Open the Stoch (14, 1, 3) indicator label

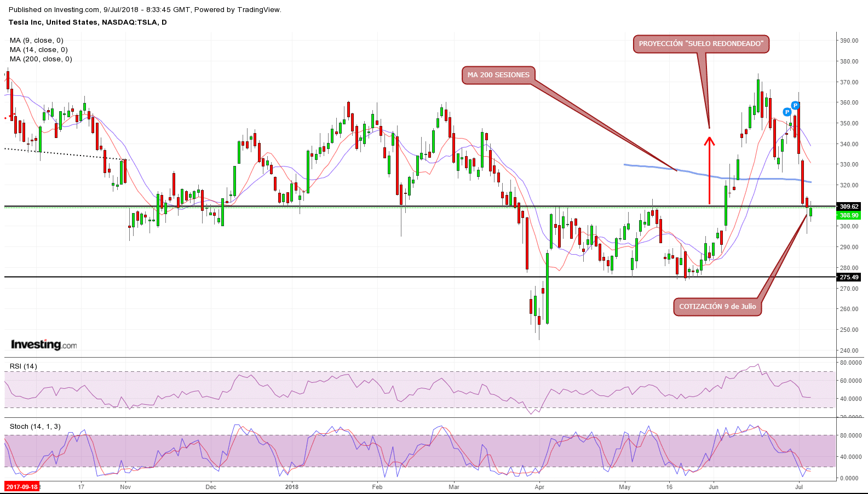35,427
